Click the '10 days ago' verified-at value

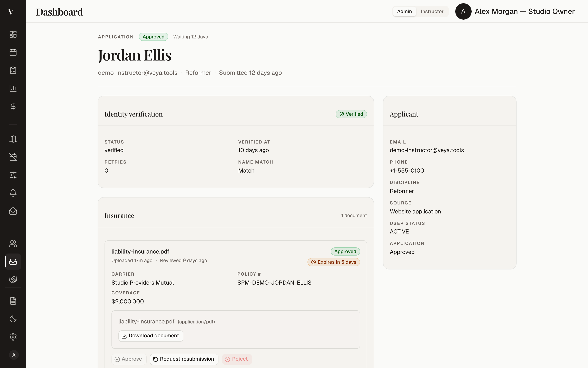click(253, 150)
